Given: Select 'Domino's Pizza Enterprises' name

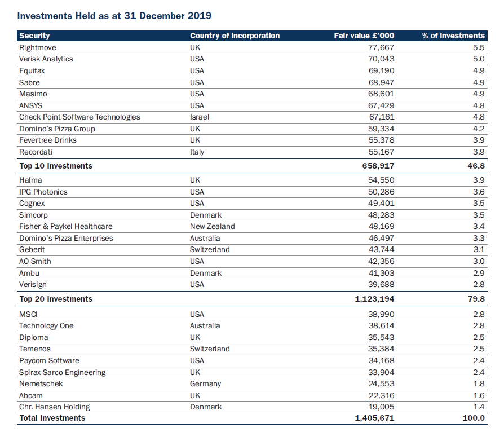Looking at the screenshot, I should [66, 238].
